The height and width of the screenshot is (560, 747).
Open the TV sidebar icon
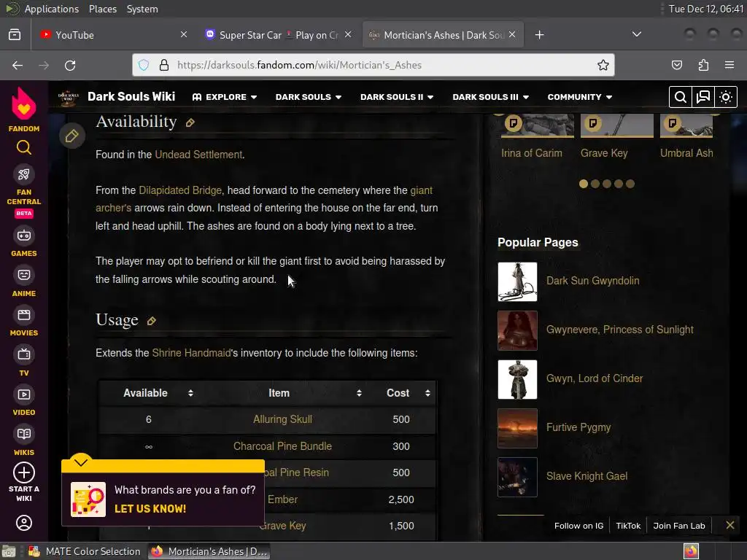tap(24, 355)
